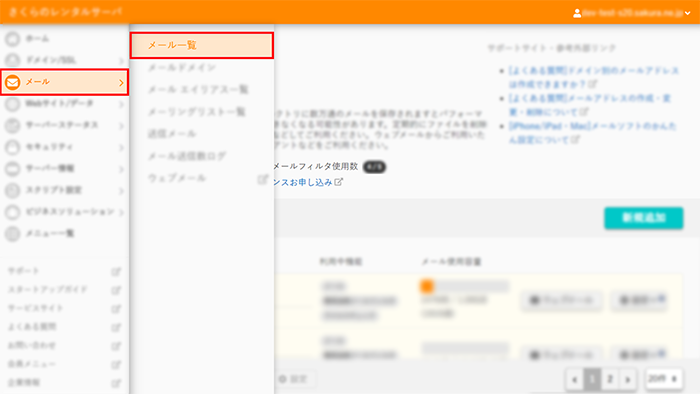Expand セキュリティ submenu chevron

[x=121, y=147]
